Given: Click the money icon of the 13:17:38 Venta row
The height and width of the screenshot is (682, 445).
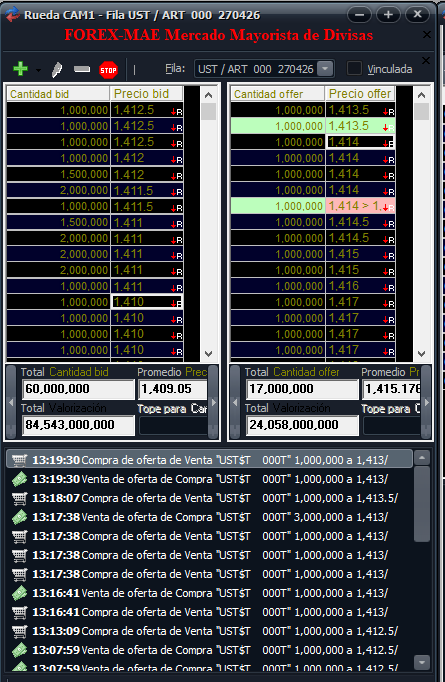Looking at the screenshot, I should pos(20,517).
